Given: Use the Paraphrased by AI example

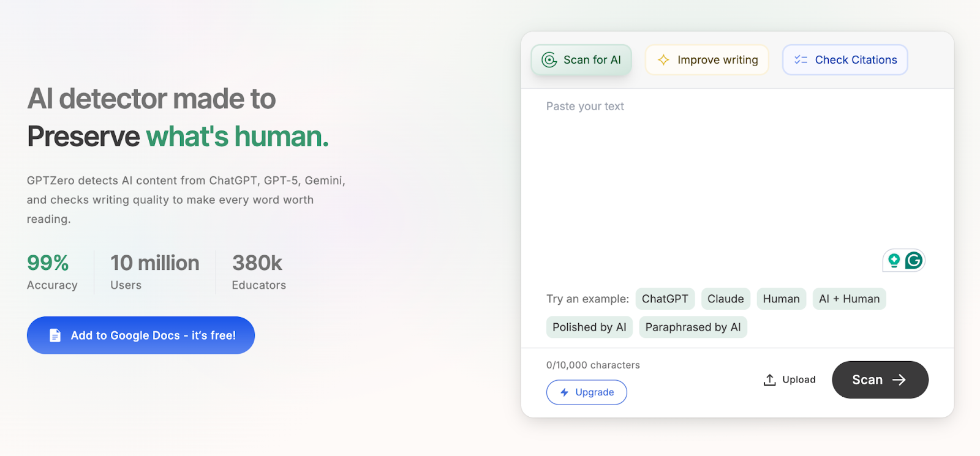Looking at the screenshot, I should click(693, 327).
